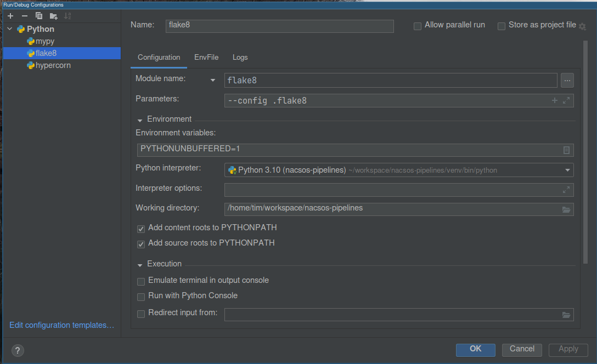Open the module name browse button
This screenshot has width=597, height=364.
[567, 81]
